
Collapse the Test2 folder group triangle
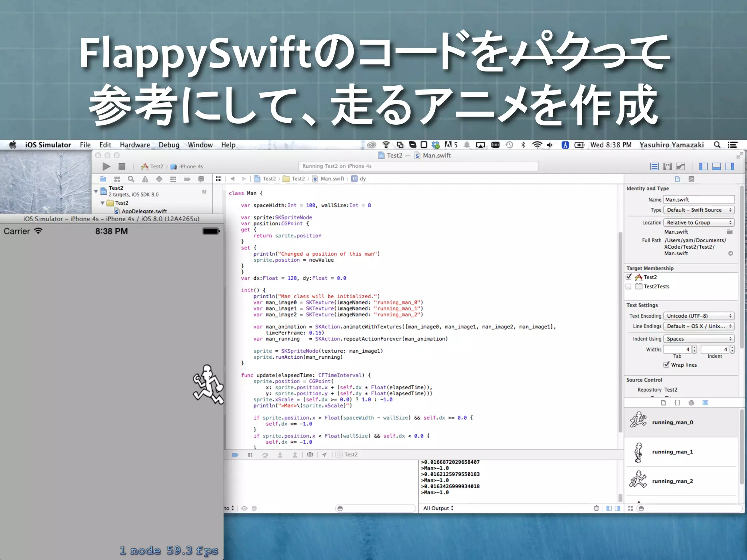(x=102, y=203)
